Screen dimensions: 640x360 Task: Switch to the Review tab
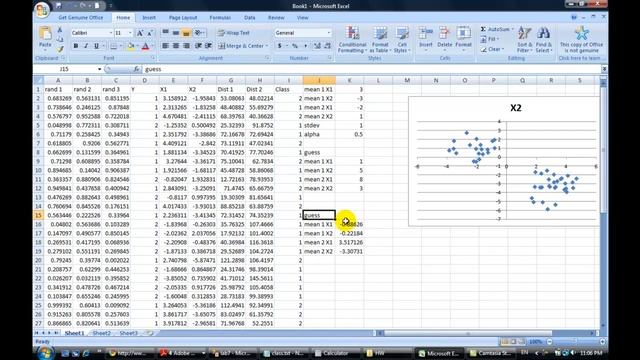[x=276, y=18]
